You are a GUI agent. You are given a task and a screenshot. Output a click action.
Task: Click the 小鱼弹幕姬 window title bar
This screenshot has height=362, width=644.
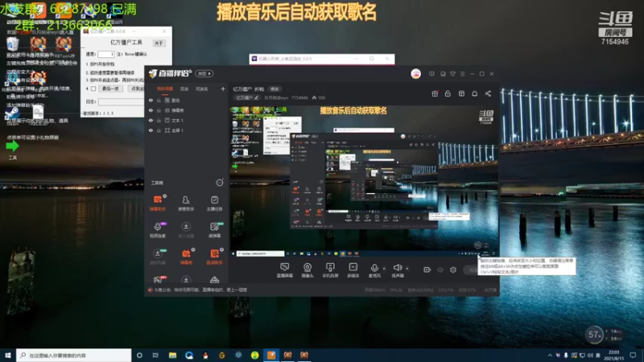[321, 59]
